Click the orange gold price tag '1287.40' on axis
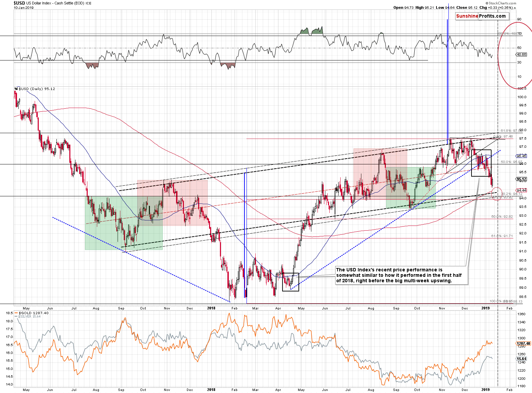The width and height of the screenshot is (532, 393). click(523, 343)
